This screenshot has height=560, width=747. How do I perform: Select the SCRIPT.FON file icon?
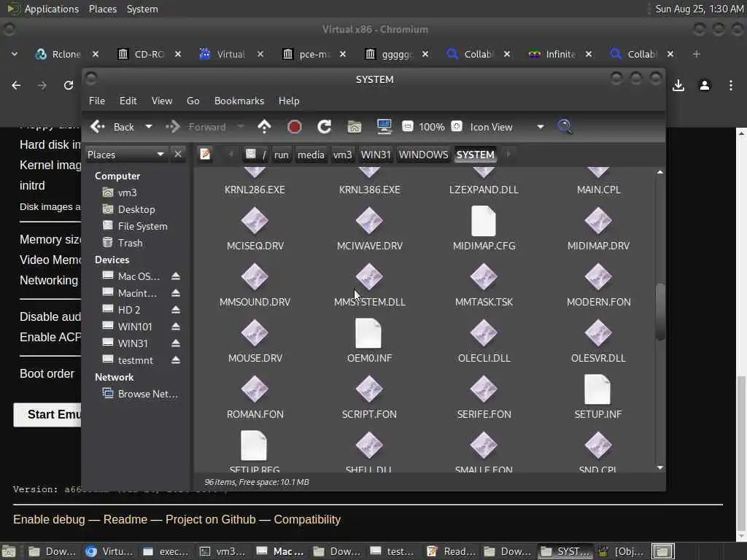point(369,389)
